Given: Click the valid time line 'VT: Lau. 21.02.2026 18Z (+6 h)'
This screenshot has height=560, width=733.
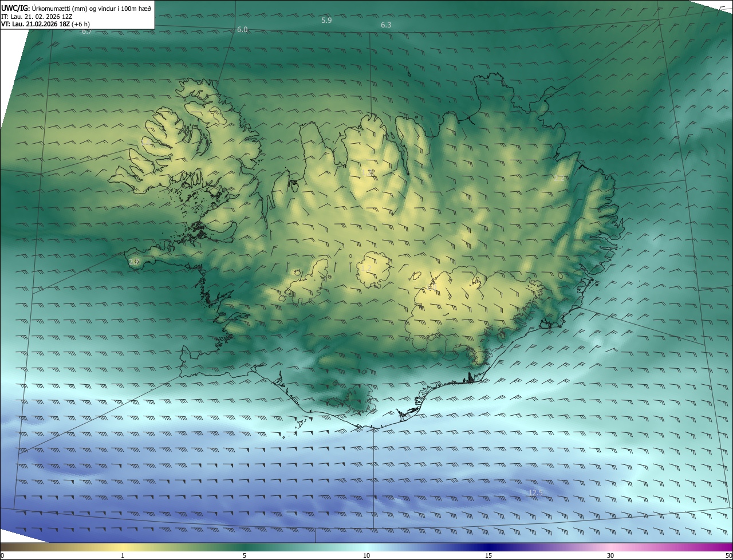Looking at the screenshot, I should point(45,24).
